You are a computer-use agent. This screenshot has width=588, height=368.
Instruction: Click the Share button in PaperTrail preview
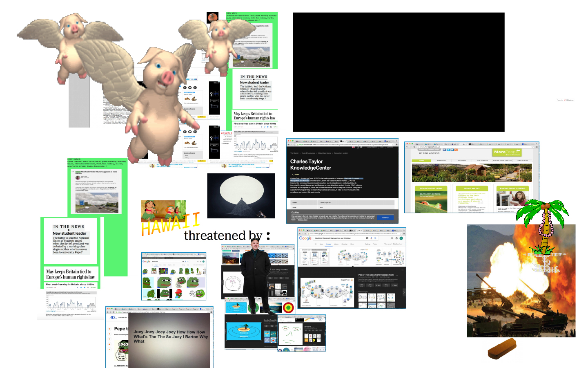tap(394, 285)
